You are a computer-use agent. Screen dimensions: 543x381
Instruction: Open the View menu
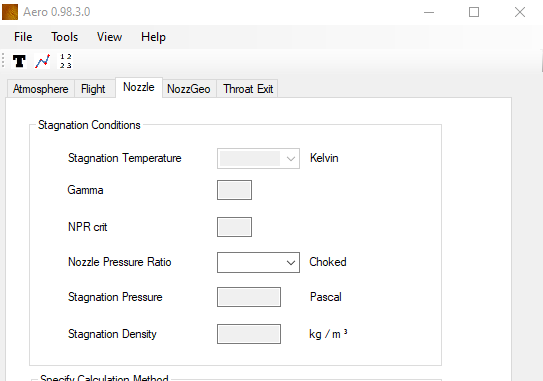pyautogui.click(x=109, y=37)
